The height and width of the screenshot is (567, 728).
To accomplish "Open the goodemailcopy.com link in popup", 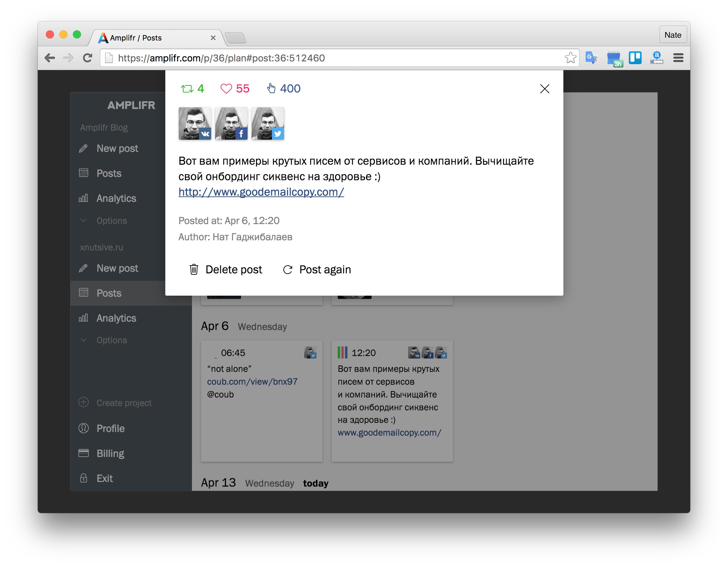I will 261,192.
